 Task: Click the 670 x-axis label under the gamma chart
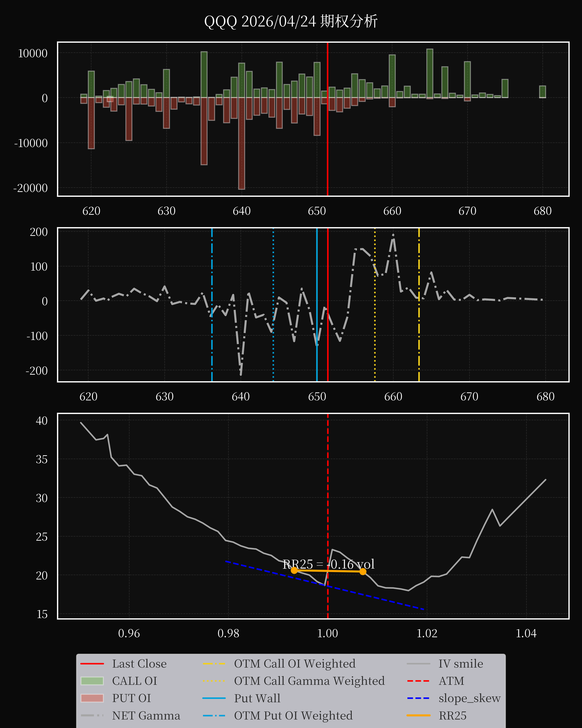469,397
